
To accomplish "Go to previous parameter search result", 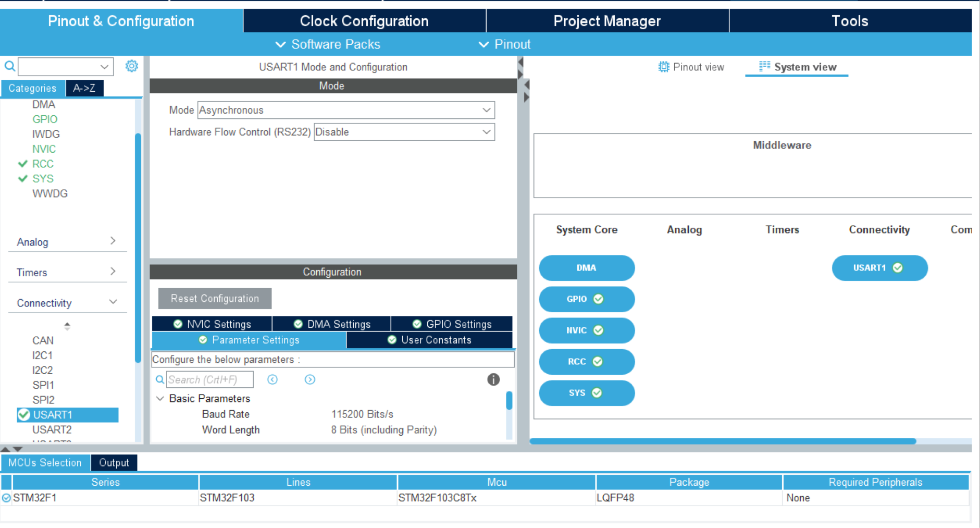I will point(272,379).
